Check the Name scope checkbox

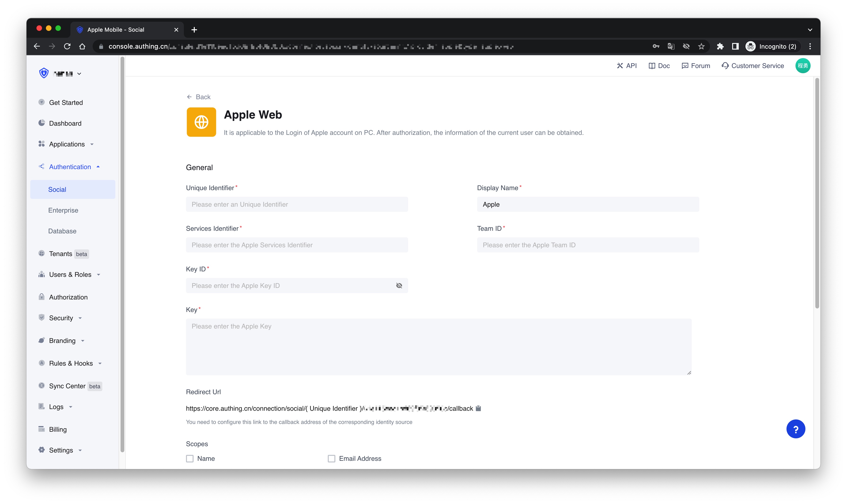click(190, 458)
